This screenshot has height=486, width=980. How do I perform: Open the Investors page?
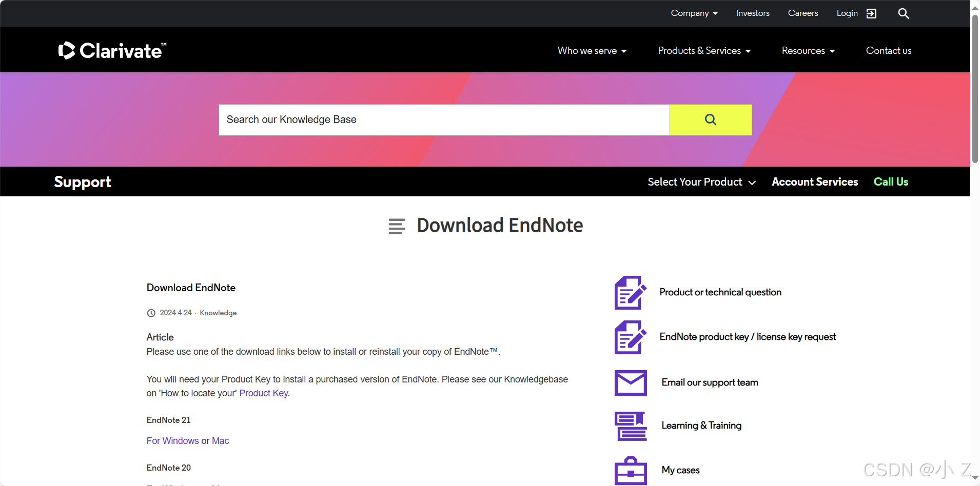(x=753, y=13)
